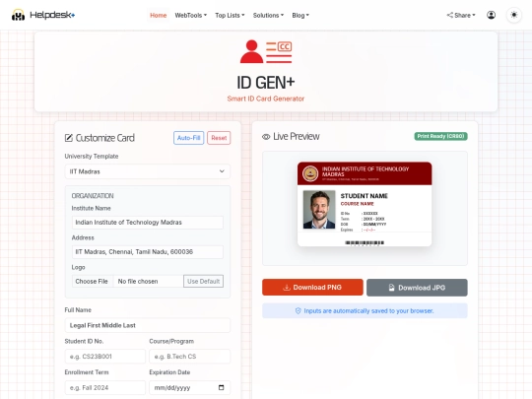
Task: Click 'No file chosen' text
Action: tap(138, 281)
